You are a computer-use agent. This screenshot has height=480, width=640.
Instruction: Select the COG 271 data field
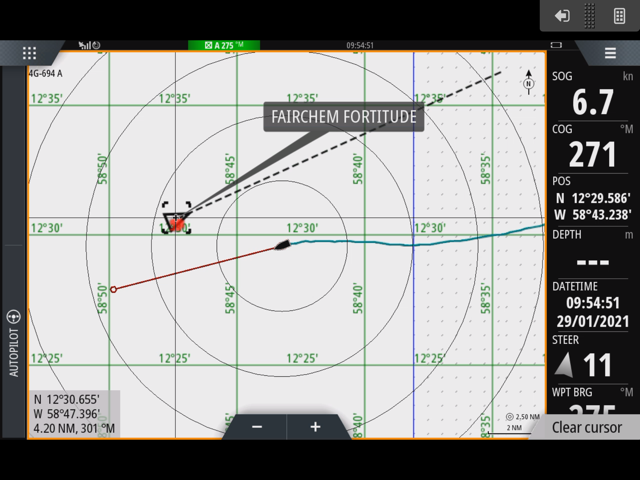[592, 148]
